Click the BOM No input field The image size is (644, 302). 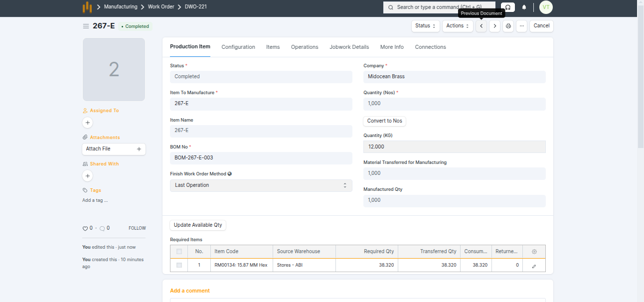(261, 157)
